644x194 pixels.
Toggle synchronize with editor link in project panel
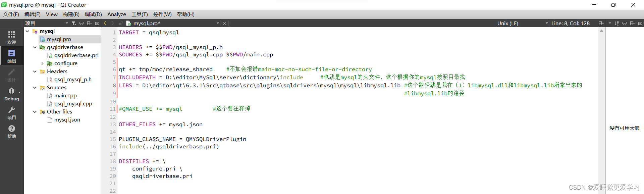click(82, 23)
